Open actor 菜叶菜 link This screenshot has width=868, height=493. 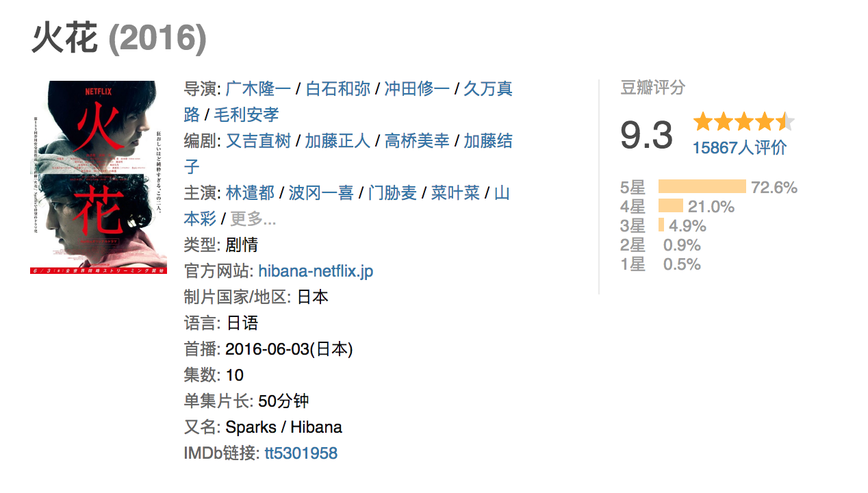[455, 193]
